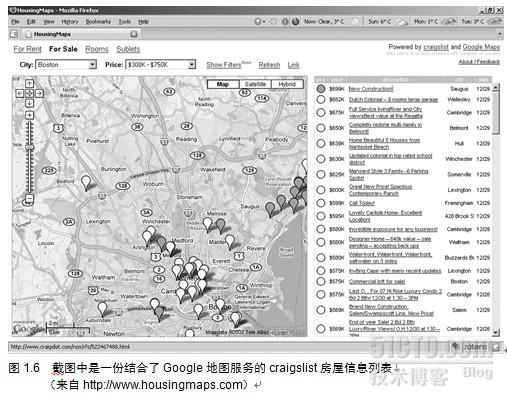Screen dimensions: 507x400
Task: Click the Refresh link
Action: click(x=269, y=65)
